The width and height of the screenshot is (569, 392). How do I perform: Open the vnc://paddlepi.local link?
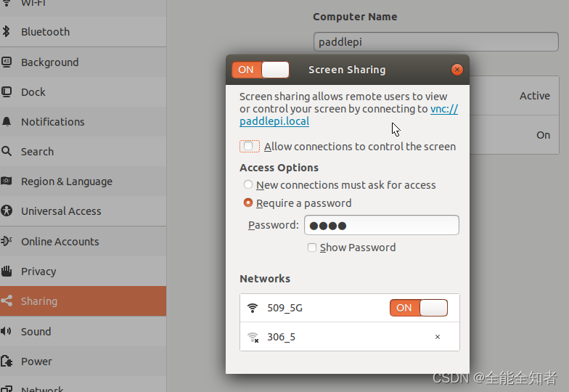[x=274, y=121]
